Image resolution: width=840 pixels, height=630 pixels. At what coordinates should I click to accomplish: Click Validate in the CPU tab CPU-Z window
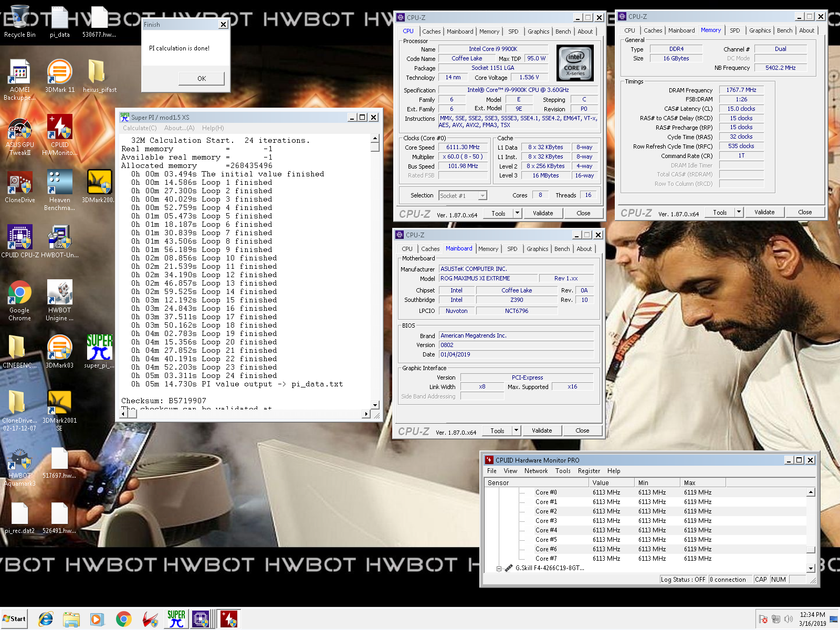pyautogui.click(x=543, y=213)
